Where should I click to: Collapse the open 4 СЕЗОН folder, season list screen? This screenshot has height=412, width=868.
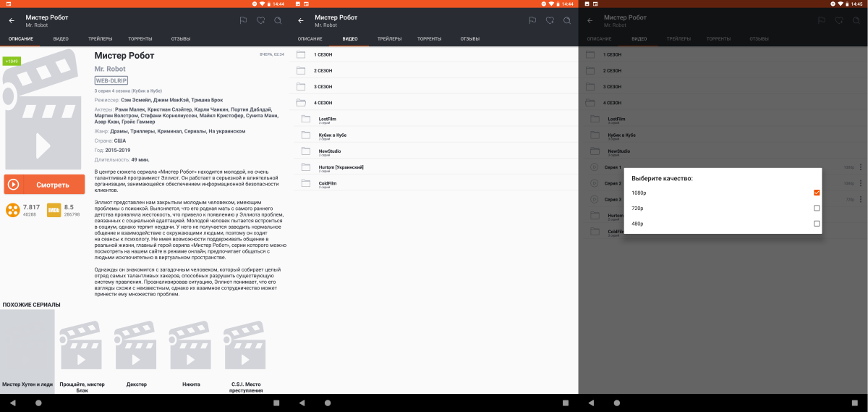click(434, 103)
